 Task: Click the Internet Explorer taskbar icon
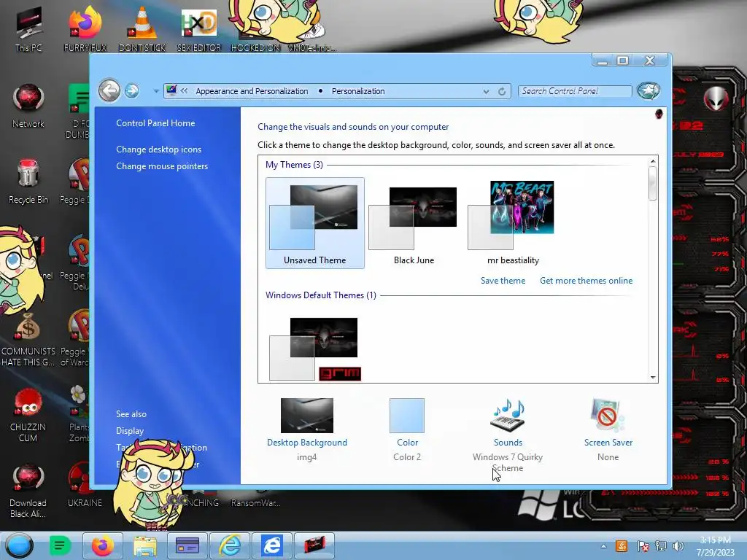pyautogui.click(x=230, y=545)
